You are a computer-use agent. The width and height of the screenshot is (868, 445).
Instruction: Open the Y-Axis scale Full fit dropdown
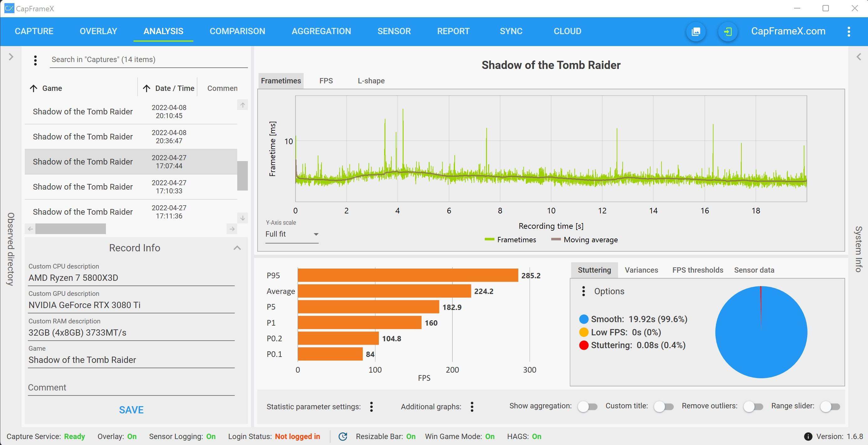pyautogui.click(x=292, y=234)
